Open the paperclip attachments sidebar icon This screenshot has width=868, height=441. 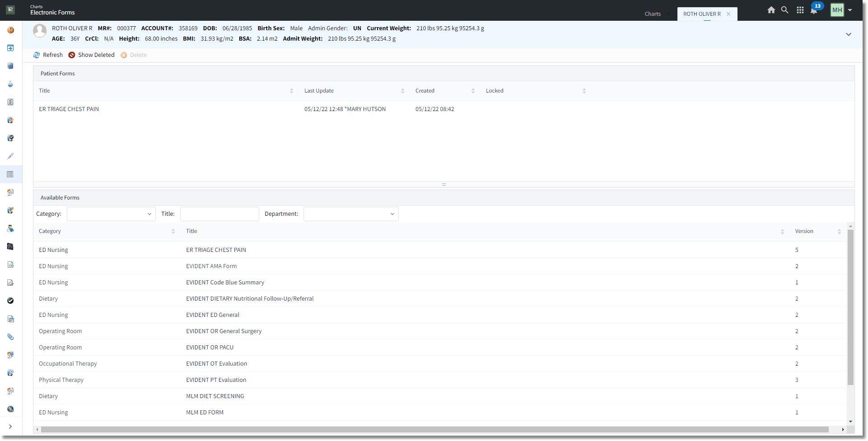click(x=10, y=337)
